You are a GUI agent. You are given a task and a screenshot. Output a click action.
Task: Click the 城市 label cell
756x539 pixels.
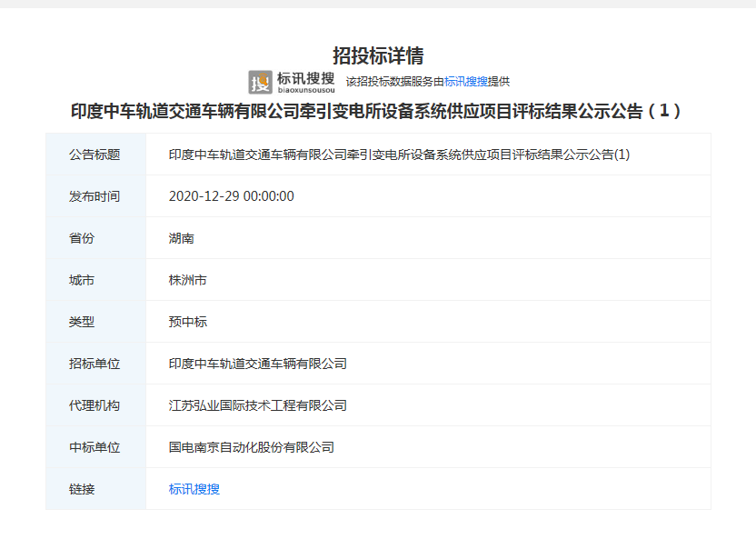point(96,280)
